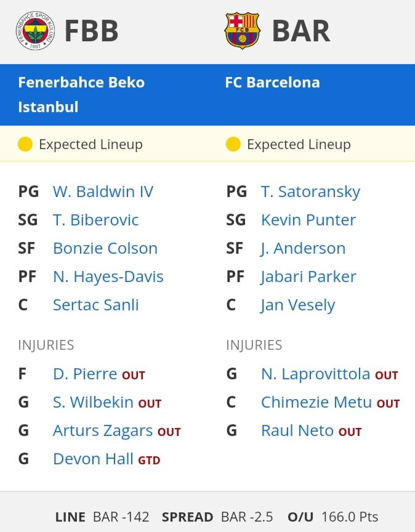Open W. Baldwin IV player link
The image size is (415, 532).
pos(103,191)
